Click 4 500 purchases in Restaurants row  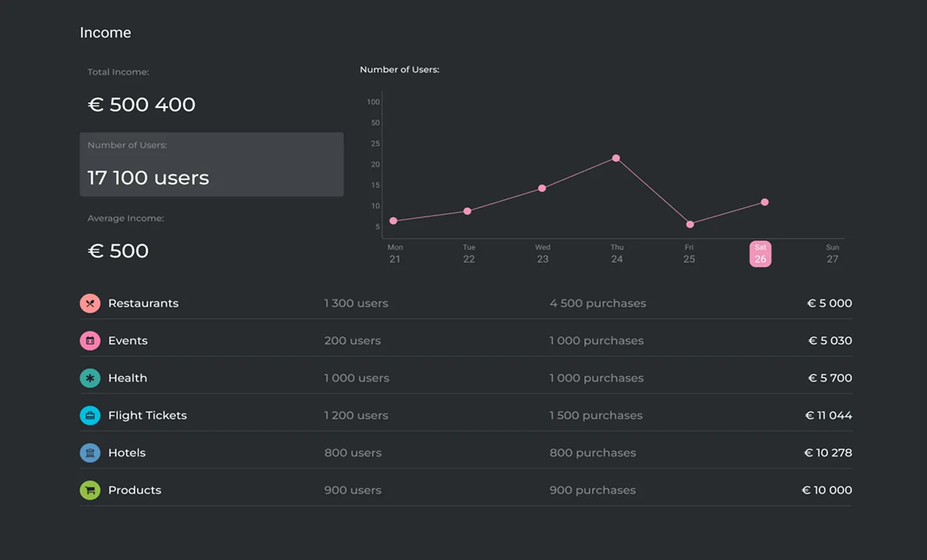point(597,303)
